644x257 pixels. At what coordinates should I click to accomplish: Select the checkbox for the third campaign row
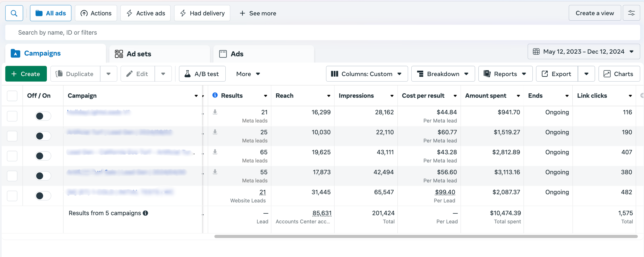point(12,156)
